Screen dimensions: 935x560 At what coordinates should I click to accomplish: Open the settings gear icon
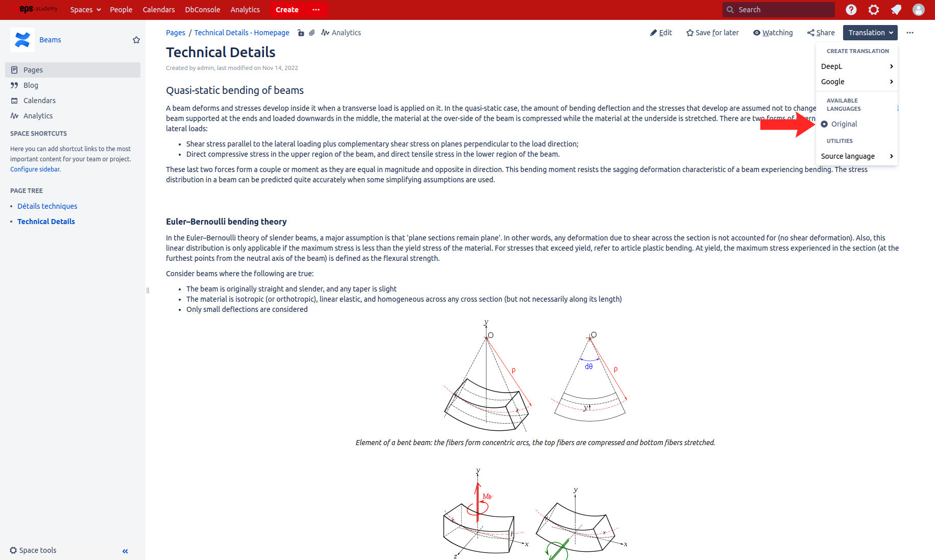[874, 10]
